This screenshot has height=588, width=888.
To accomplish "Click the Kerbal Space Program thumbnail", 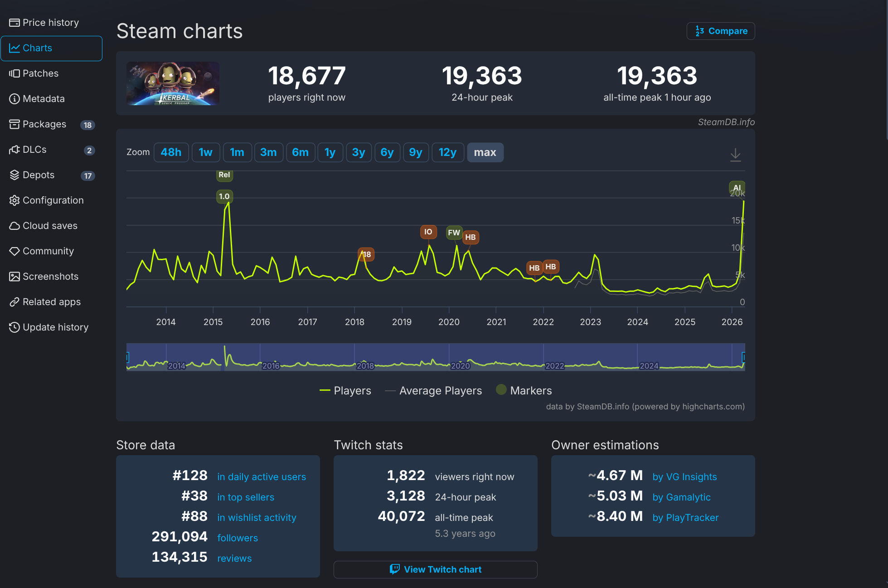I will (173, 83).
